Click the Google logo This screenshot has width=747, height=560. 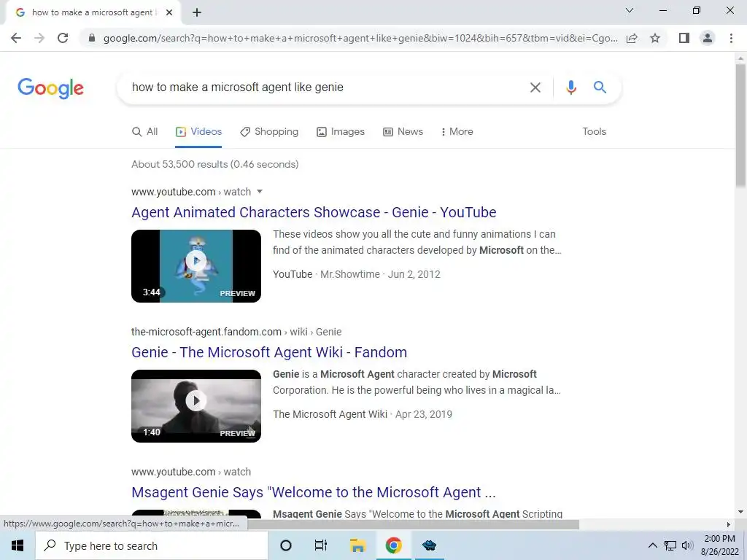click(50, 88)
